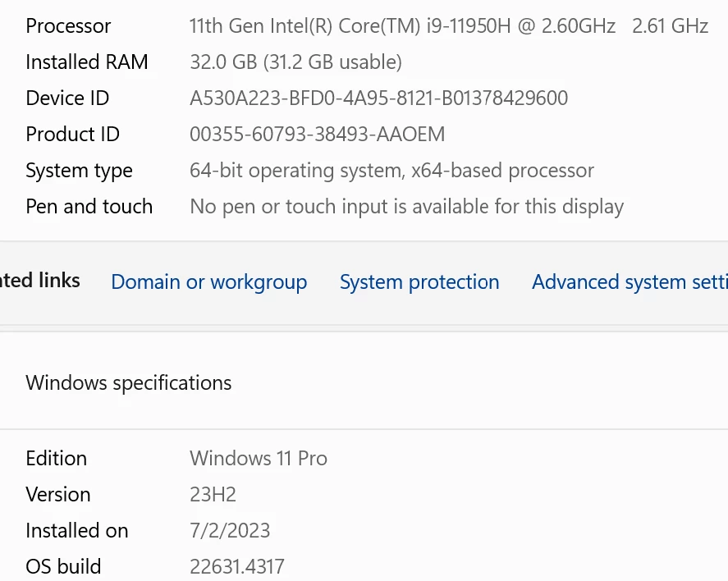This screenshot has width=728, height=581.
Task: Select the System type label
Action: [79, 171]
